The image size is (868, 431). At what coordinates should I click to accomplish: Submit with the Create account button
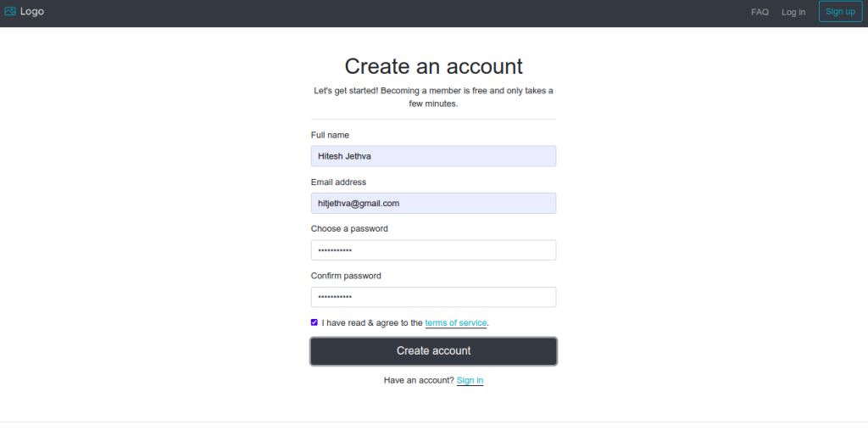(x=433, y=351)
